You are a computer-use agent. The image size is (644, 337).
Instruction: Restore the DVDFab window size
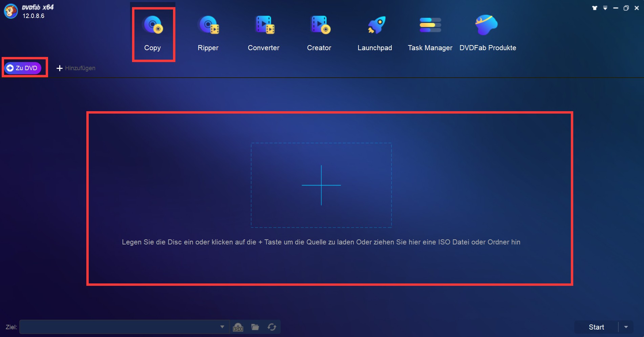[626, 8]
